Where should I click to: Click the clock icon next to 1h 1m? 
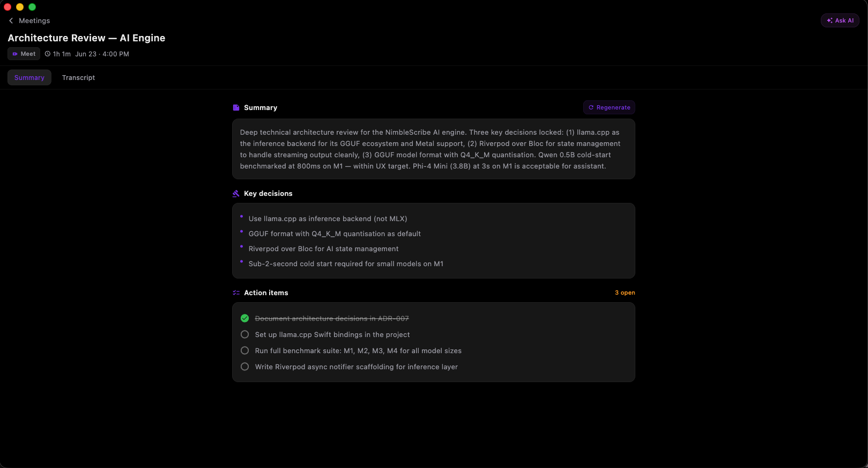tap(48, 54)
